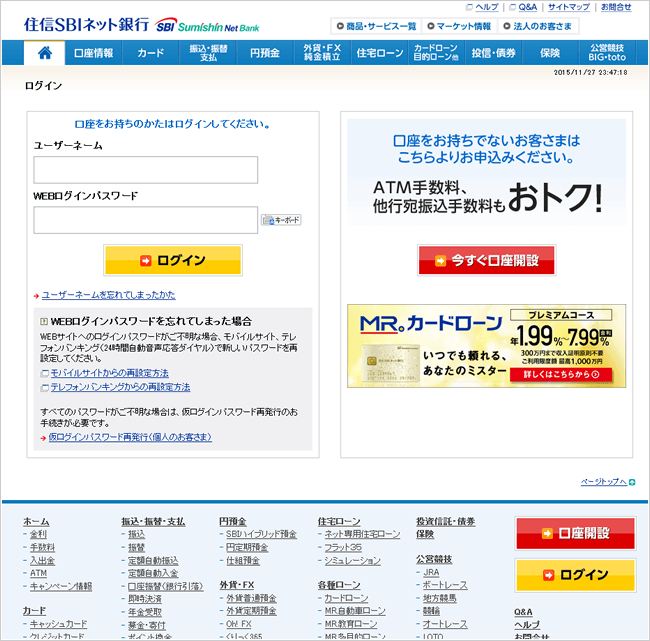Open the 保険 tab
This screenshot has height=641, width=650.
click(550, 53)
